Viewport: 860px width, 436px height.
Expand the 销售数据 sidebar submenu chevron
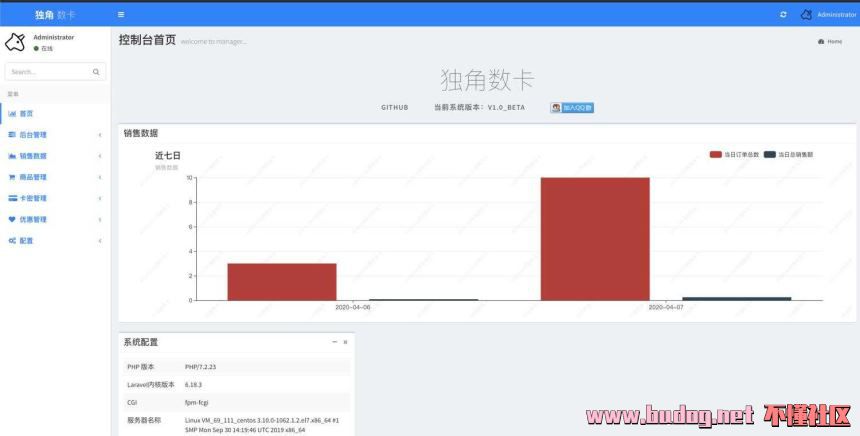pos(99,156)
